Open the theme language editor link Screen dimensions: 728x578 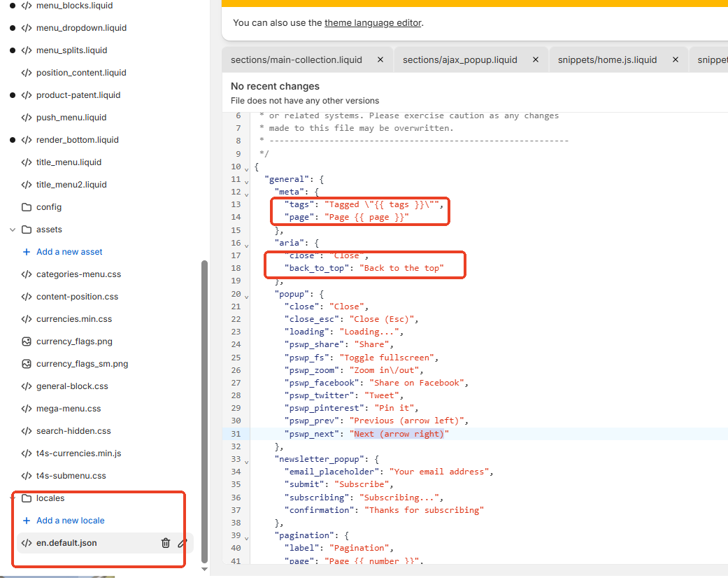click(373, 23)
